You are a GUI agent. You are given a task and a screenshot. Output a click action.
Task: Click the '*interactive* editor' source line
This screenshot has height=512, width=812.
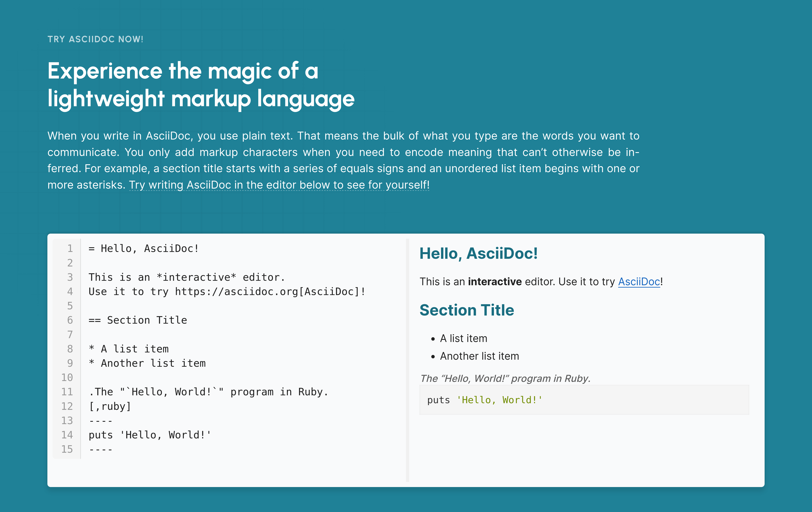187,277
